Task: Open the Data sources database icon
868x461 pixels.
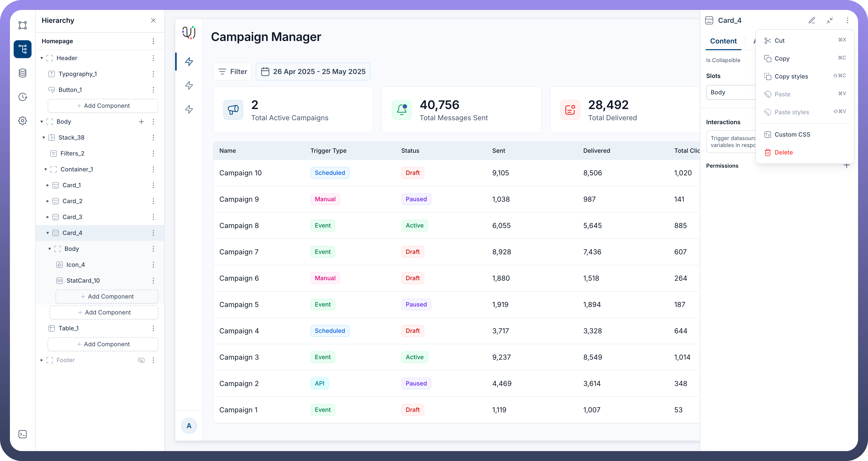Action: tap(23, 73)
